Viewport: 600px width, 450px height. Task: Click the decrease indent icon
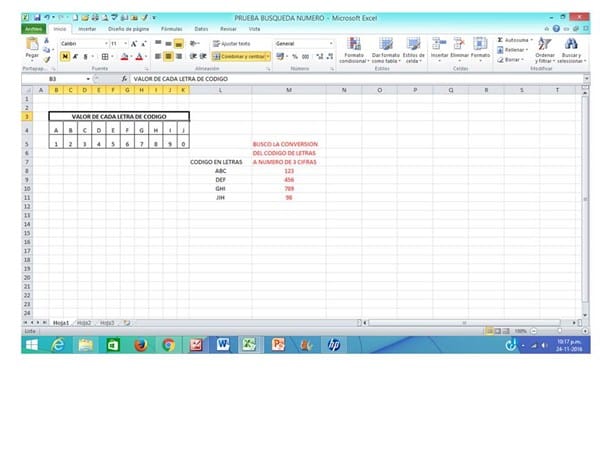click(193, 57)
